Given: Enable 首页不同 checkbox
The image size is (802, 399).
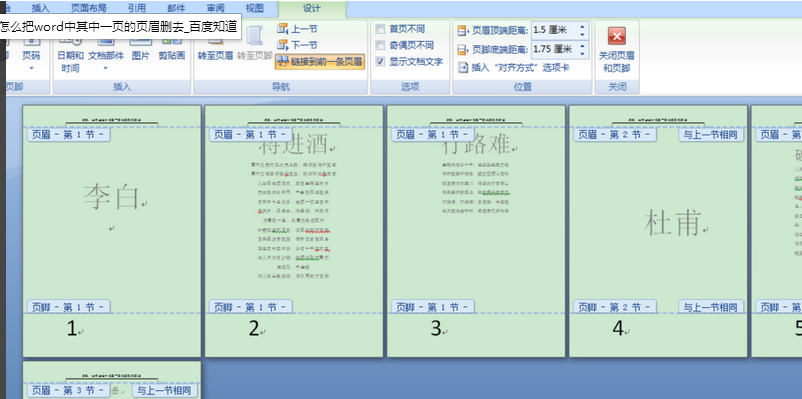Looking at the screenshot, I should pos(380,29).
